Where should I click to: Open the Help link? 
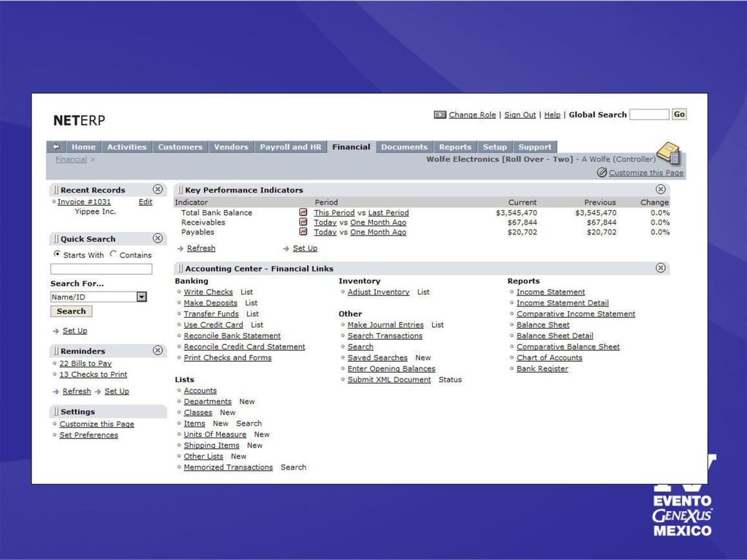tap(552, 114)
